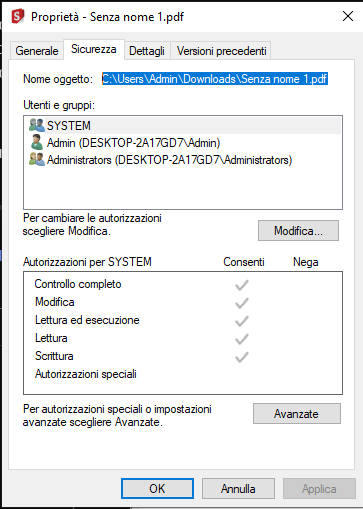Viewport: 363px width, 509px height.
Task: Click the Modifica... permissions button
Action: pos(298,230)
